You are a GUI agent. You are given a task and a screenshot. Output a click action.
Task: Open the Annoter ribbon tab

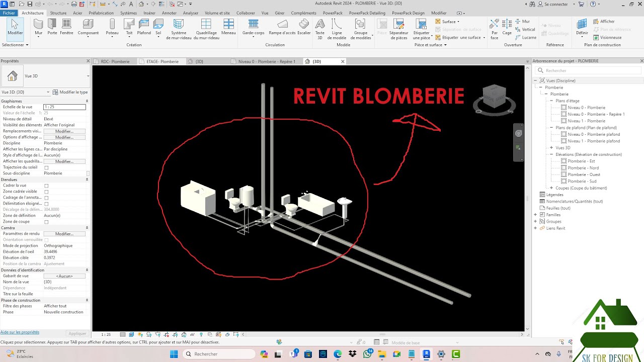coord(169,13)
